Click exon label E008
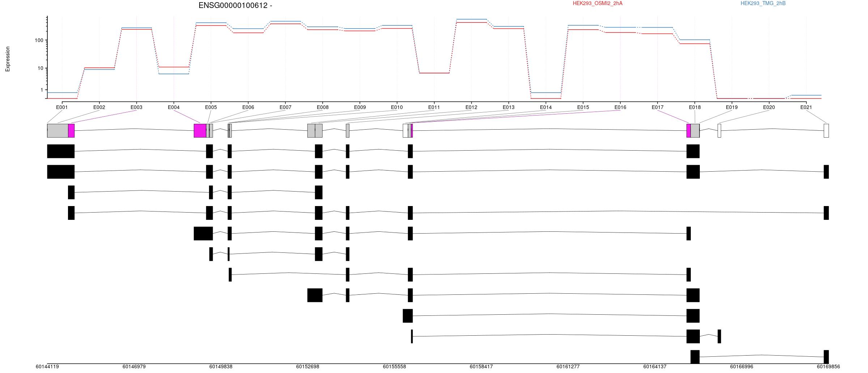 point(323,107)
